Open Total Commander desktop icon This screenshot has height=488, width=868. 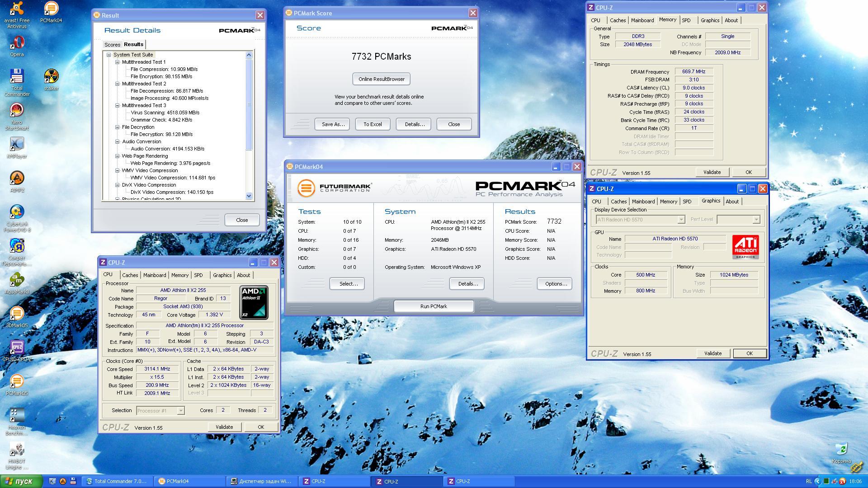click(17, 83)
